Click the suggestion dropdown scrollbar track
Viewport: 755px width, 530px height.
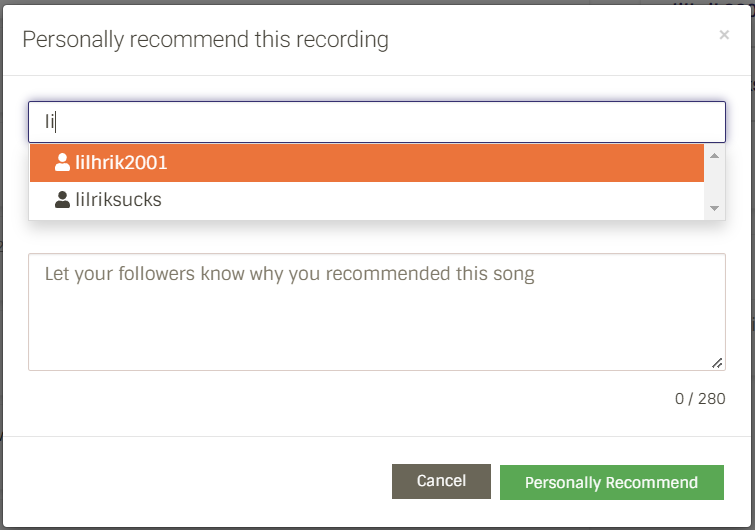click(x=714, y=181)
